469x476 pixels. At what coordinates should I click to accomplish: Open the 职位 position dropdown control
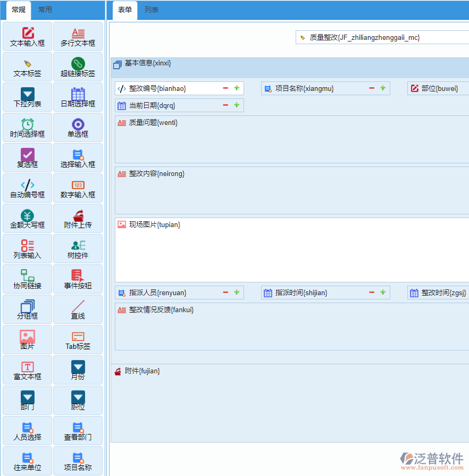(78, 400)
